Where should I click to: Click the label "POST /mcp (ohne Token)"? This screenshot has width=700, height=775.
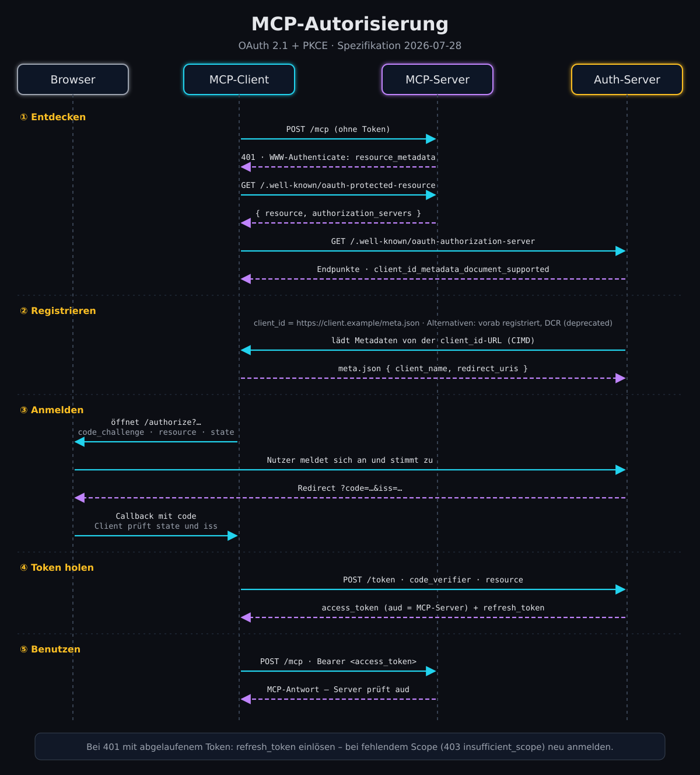pos(338,130)
